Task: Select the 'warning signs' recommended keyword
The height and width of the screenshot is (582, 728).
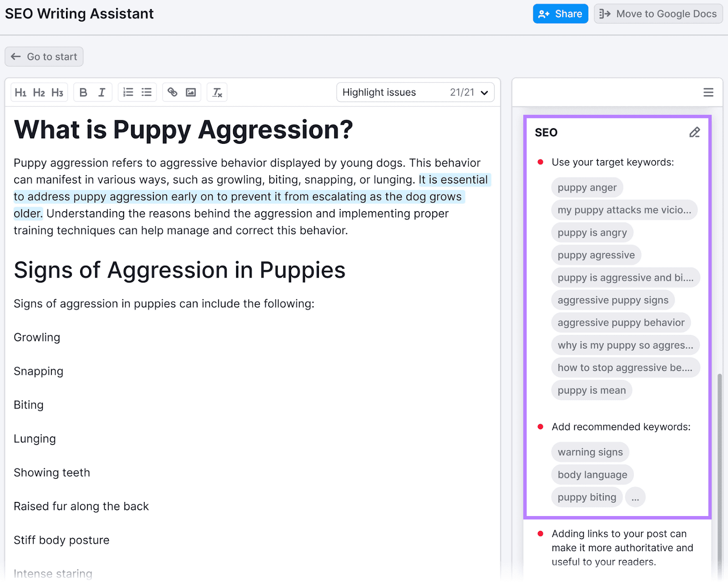Action: (590, 452)
